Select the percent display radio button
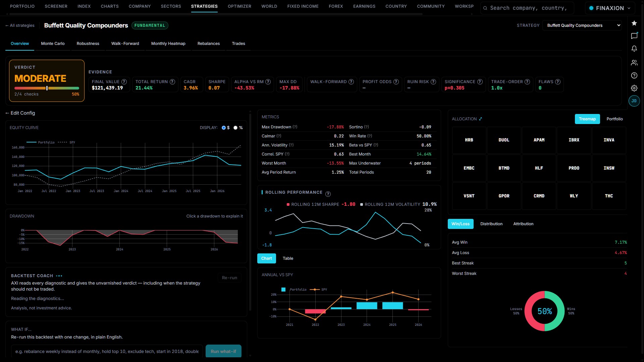This screenshot has width=644, height=362. pos(235,128)
